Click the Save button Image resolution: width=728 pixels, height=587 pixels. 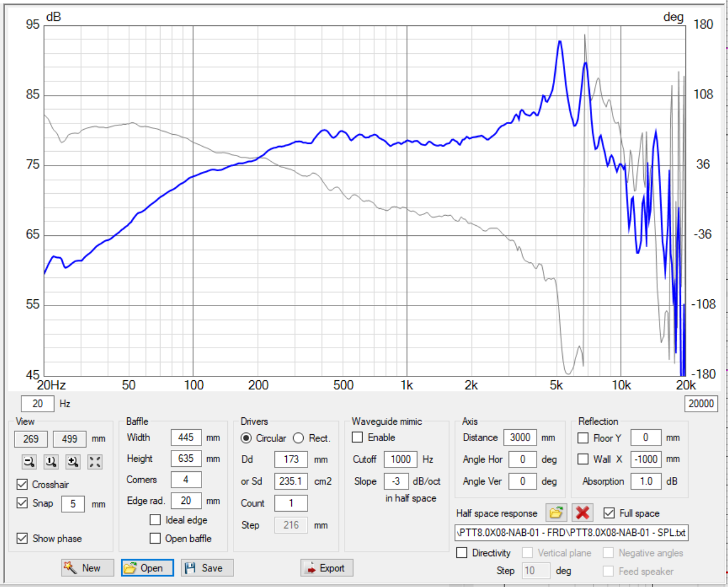click(x=207, y=568)
